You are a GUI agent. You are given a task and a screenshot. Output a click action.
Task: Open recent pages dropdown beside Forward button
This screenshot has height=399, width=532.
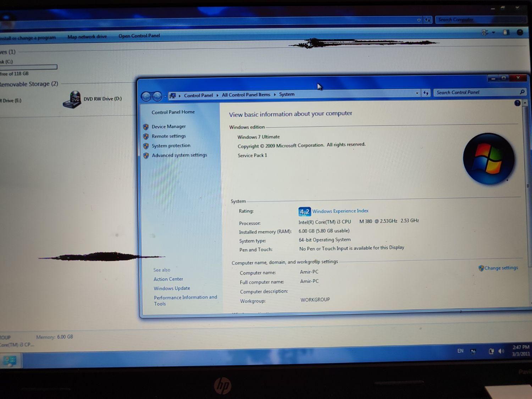pos(165,96)
